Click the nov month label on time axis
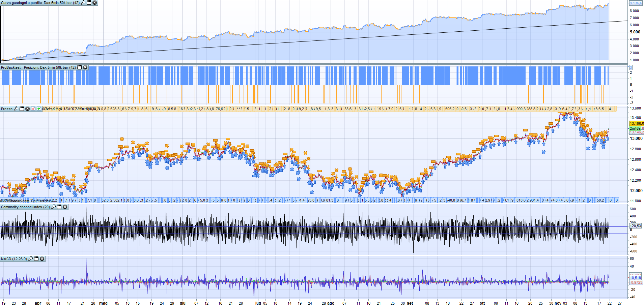The width and height of the screenshot is (644, 306). click(558, 303)
